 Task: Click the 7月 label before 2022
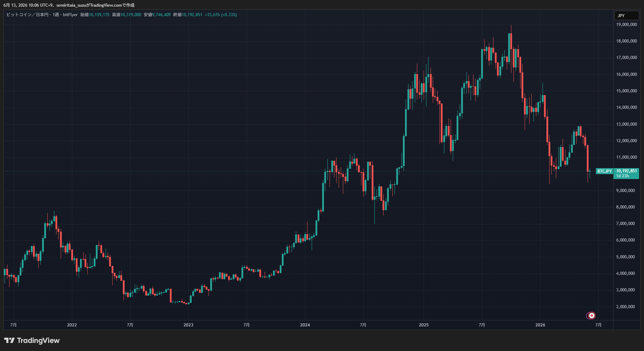click(13, 325)
